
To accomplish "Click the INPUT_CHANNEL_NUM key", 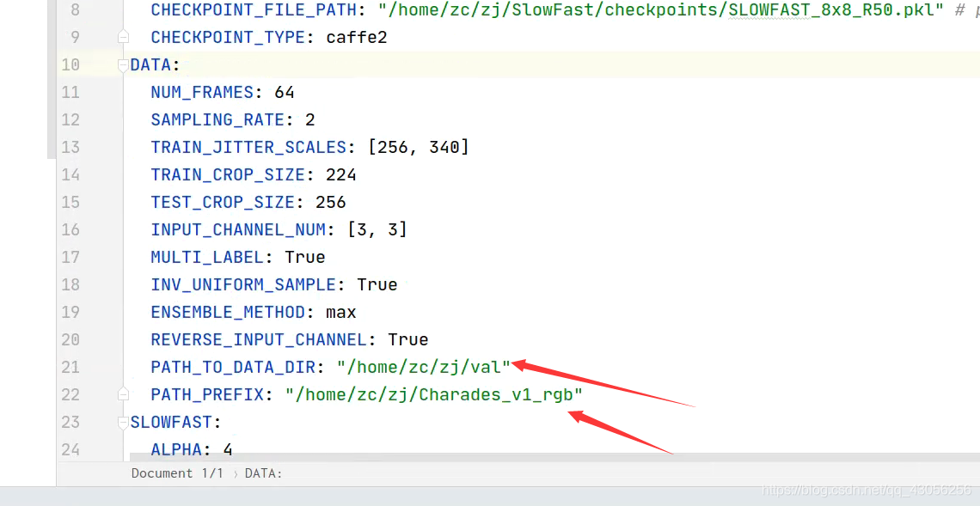I will coord(238,230).
